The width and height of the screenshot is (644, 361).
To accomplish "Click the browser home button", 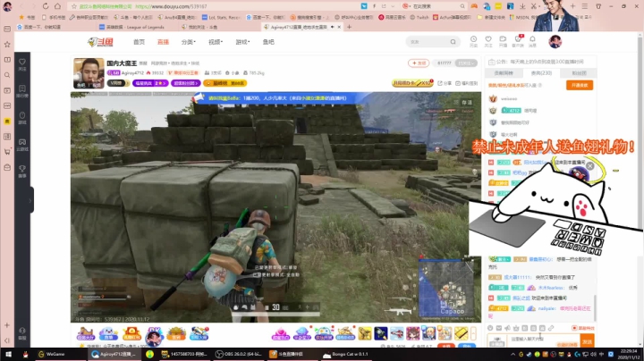I will (x=57, y=6).
